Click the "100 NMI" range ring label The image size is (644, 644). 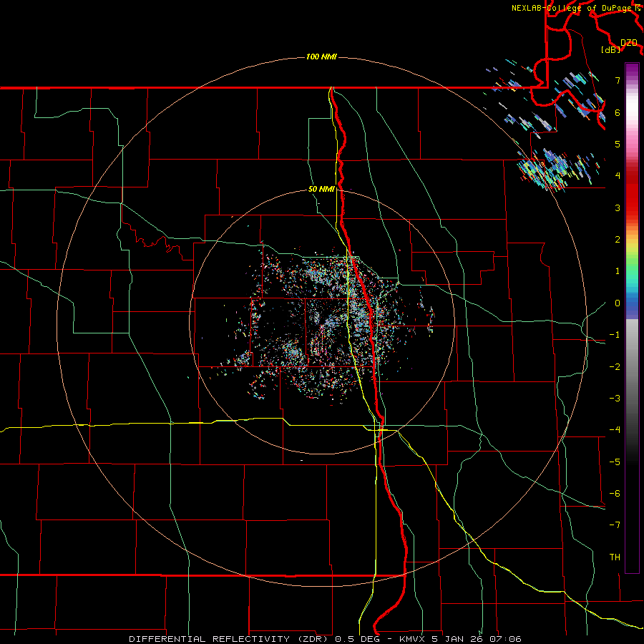(x=321, y=57)
